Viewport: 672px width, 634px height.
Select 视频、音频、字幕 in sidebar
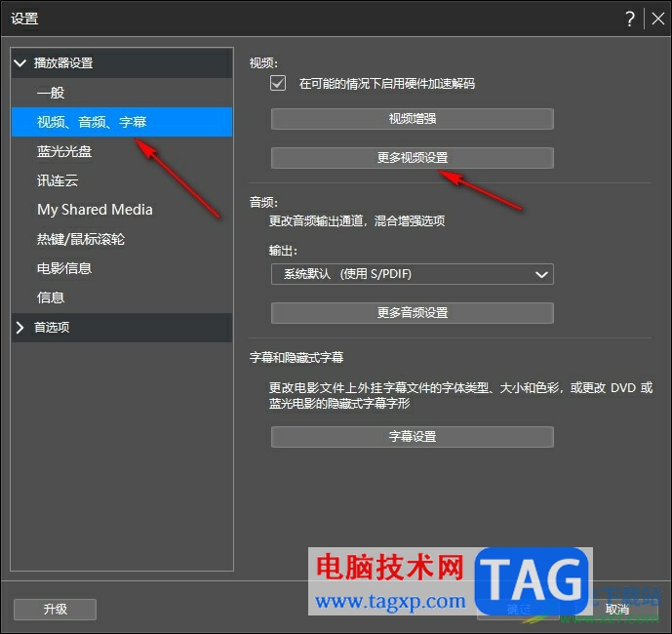pos(122,122)
